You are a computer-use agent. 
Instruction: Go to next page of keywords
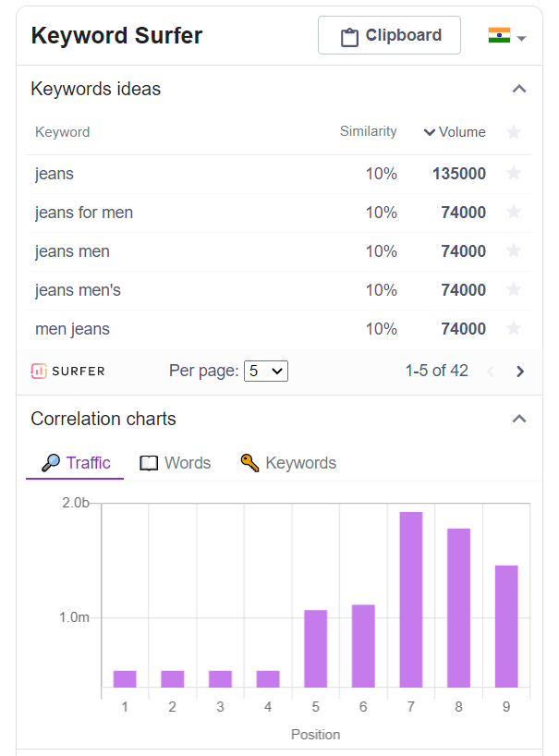tap(520, 372)
